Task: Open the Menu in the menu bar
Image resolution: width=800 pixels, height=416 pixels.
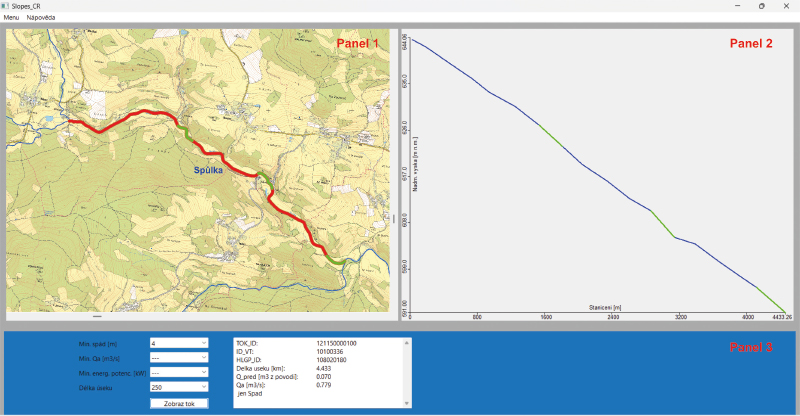Action: click(x=11, y=18)
